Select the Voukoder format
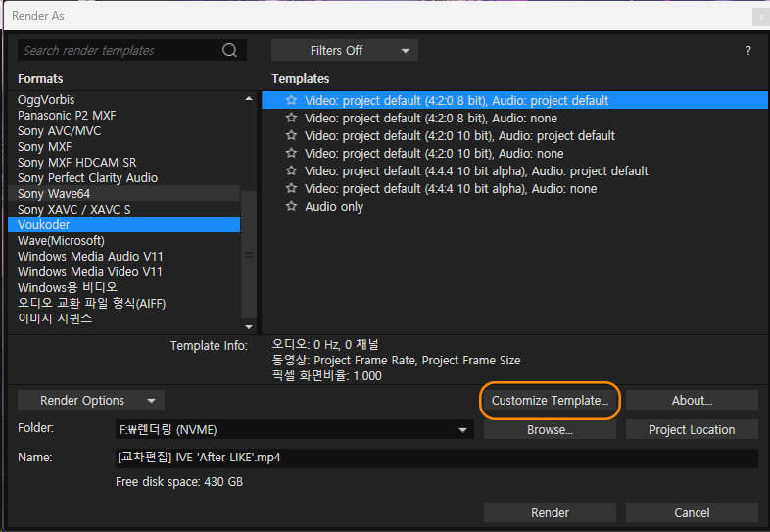The image size is (770, 532). click(x=123, y=225)
